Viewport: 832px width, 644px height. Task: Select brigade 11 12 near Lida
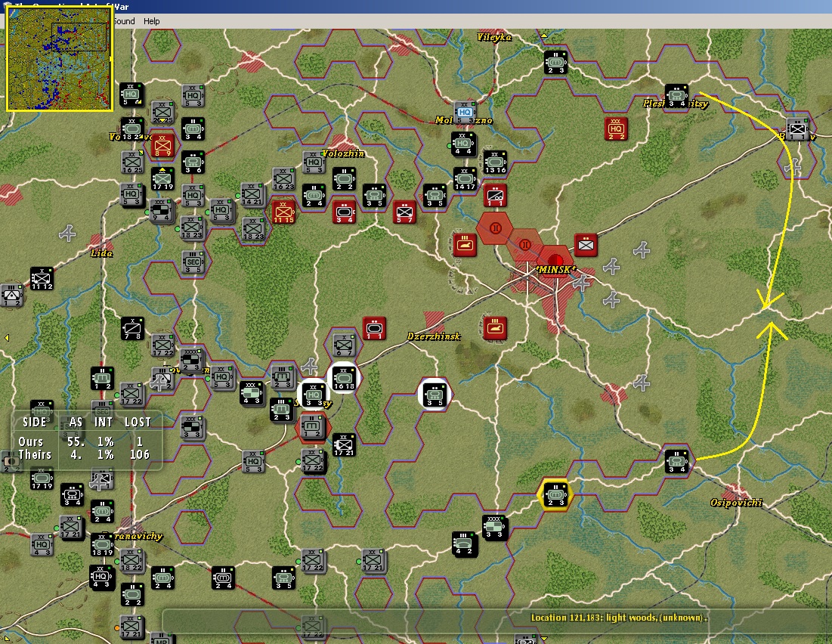tap(42, 279)
